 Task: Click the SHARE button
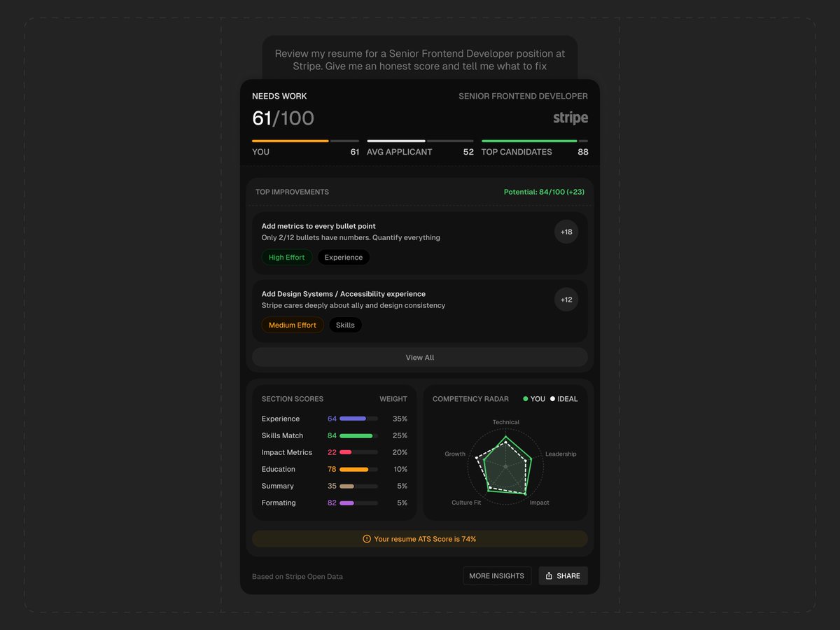563,575
